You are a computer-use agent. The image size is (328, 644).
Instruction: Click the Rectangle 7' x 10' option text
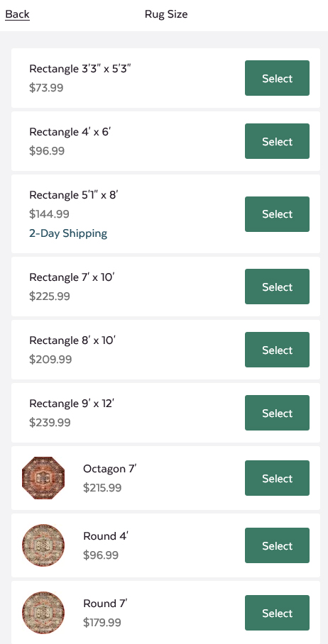(72, 277)
